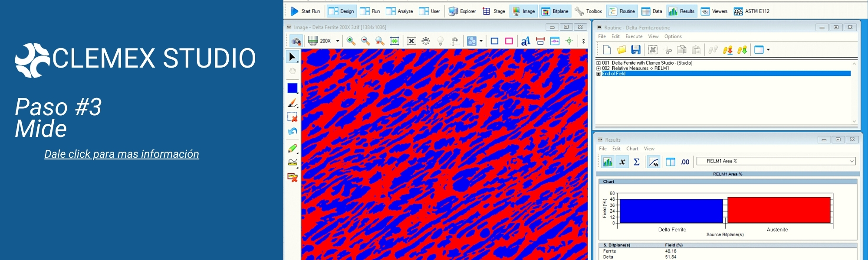868x260 pixels.
Task: Toggle the bar chart view in Results
Action: coord(608,162)
